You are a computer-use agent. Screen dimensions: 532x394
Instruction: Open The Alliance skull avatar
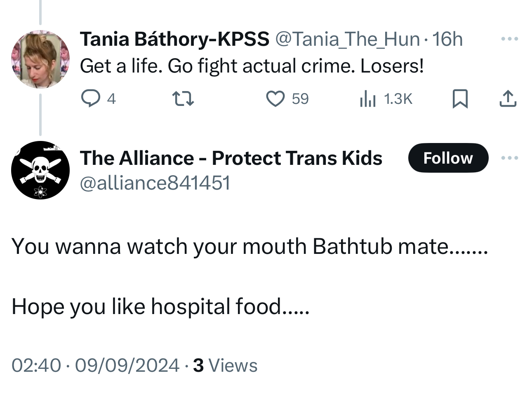40,170
